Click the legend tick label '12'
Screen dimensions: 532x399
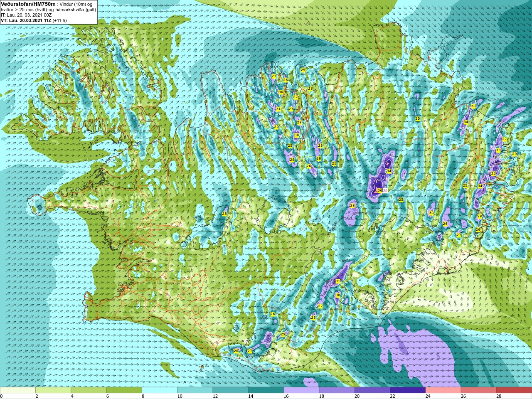coord(215,396)
